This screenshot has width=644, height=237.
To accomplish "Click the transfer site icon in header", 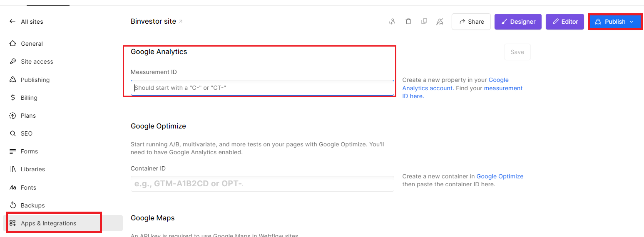I will (x=392, y=22).
